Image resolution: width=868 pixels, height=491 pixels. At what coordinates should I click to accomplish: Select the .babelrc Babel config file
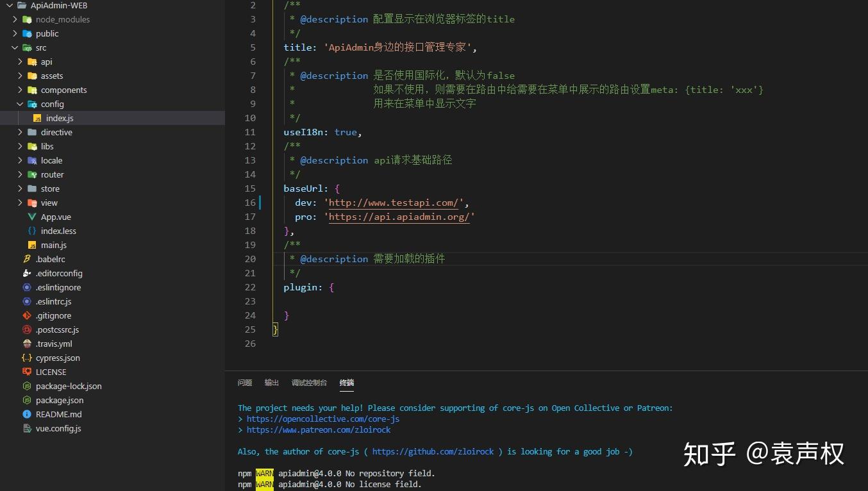tap(53, 259)
